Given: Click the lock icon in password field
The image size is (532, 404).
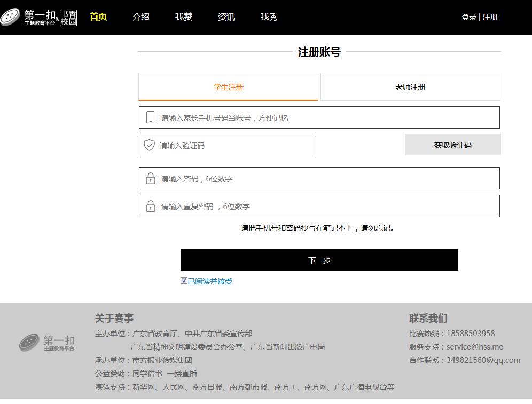Looking at the screenshot, I should [x=151, y=178].
